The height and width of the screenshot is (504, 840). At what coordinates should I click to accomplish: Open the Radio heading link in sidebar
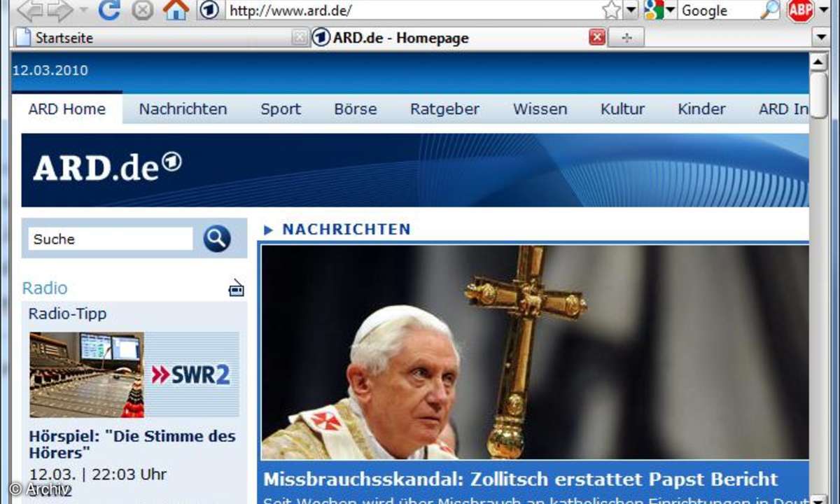[x=45, y=288]
